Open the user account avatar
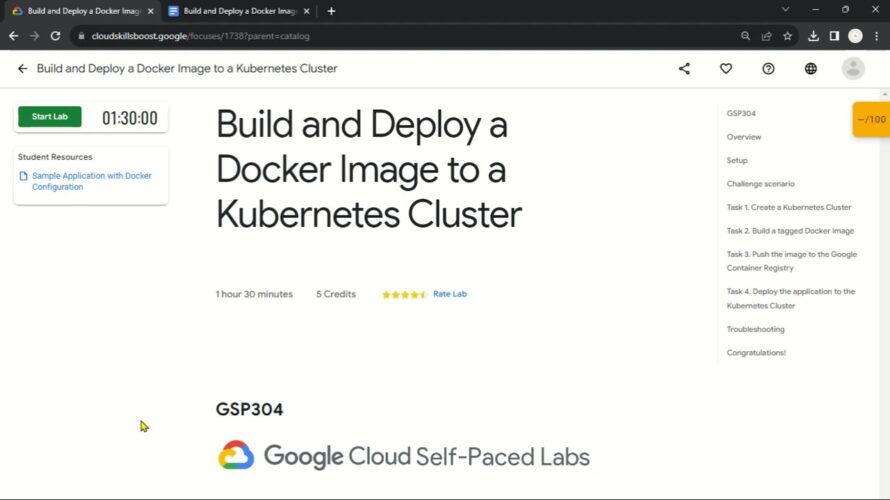The width and height of the screenshot is (890, 500). 853,69
